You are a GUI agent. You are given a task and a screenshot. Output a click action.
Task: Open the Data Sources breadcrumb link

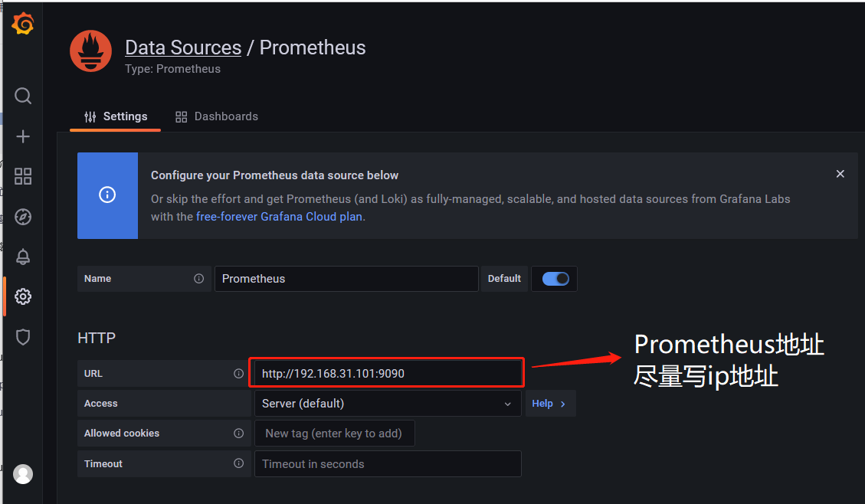[x=183, y=47]
